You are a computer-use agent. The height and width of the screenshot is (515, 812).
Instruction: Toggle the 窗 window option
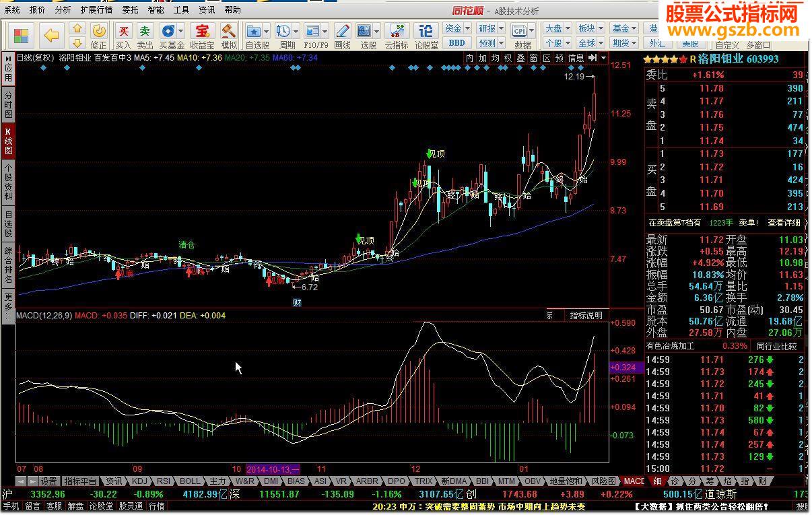534,59
